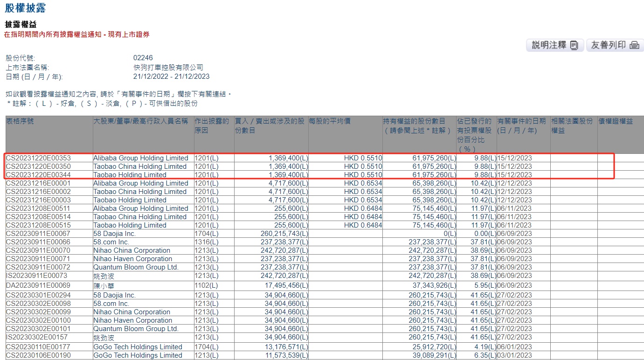Open date link 06/09/2023 for 58 Daojia row CS20230911E00067

click(514, 234)
